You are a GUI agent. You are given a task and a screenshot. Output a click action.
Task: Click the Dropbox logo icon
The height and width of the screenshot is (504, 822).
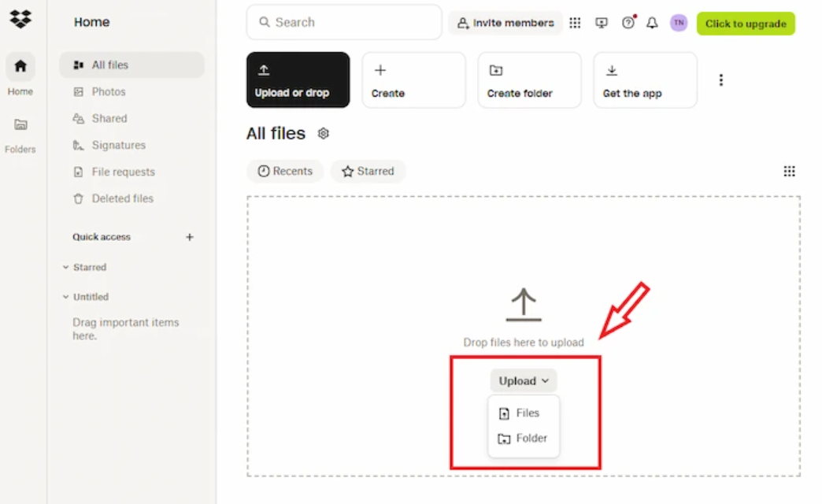(x=20, y=19)
